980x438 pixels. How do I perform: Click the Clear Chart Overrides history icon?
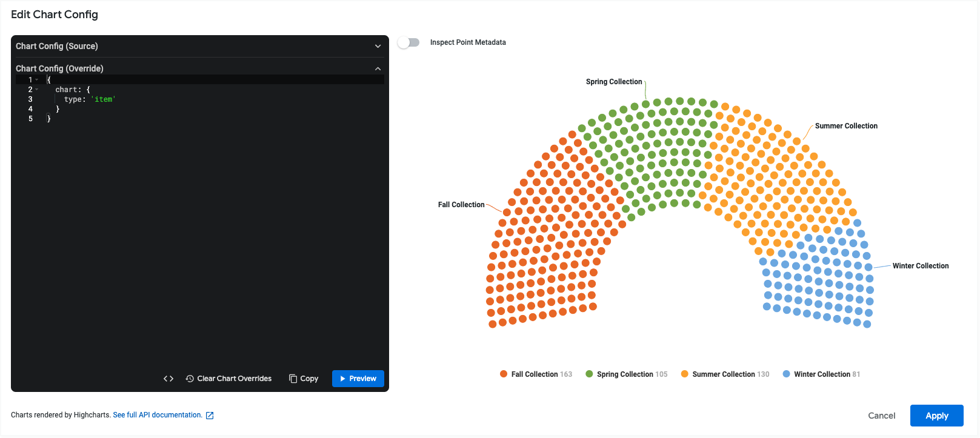190,379
